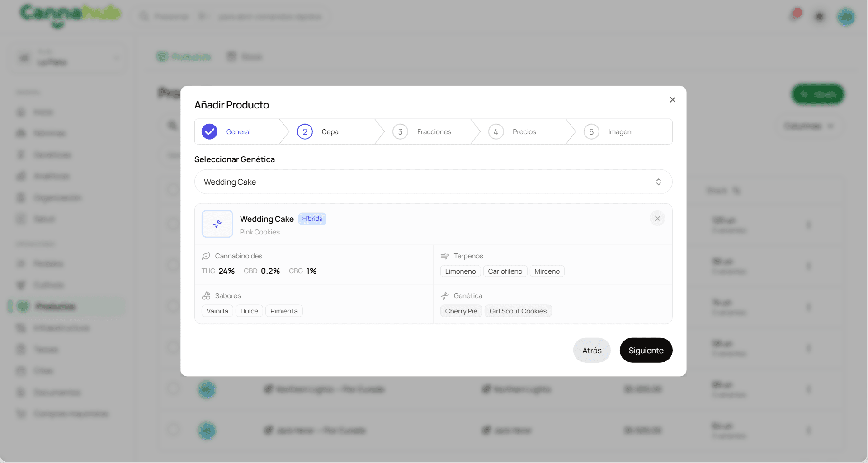Select the Girl Scout Cookies genetics tag
The height and width of the screenshot is (463, 868).
pyautogui.click(x=518, y=311)
